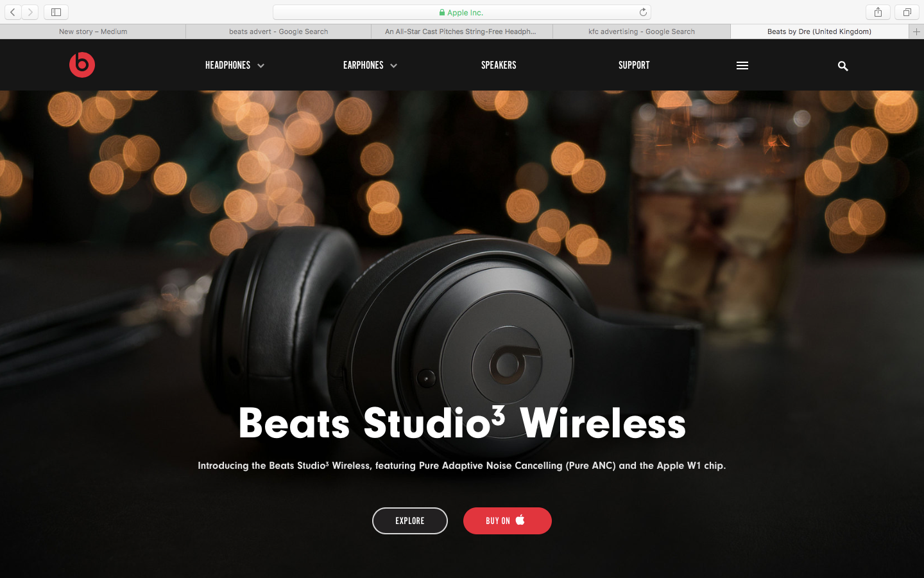Click the Safari address bar
This screenshot has height=578, width=924.
click(462, 12)
